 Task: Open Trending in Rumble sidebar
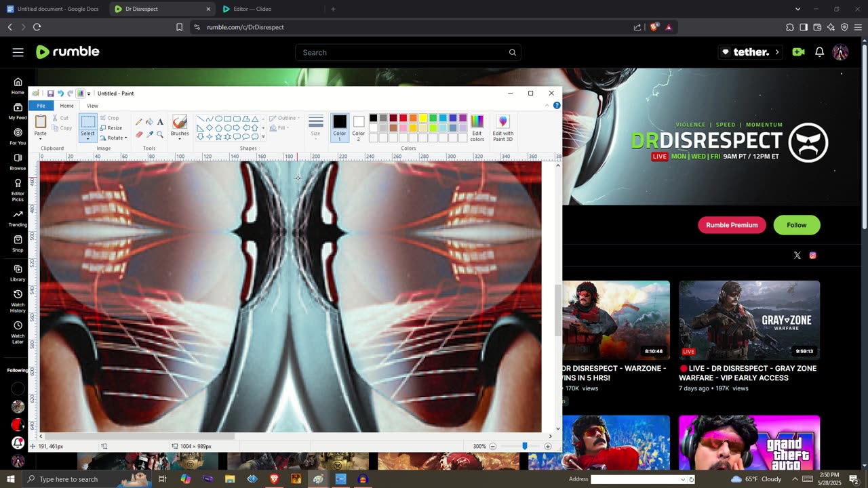18,218
